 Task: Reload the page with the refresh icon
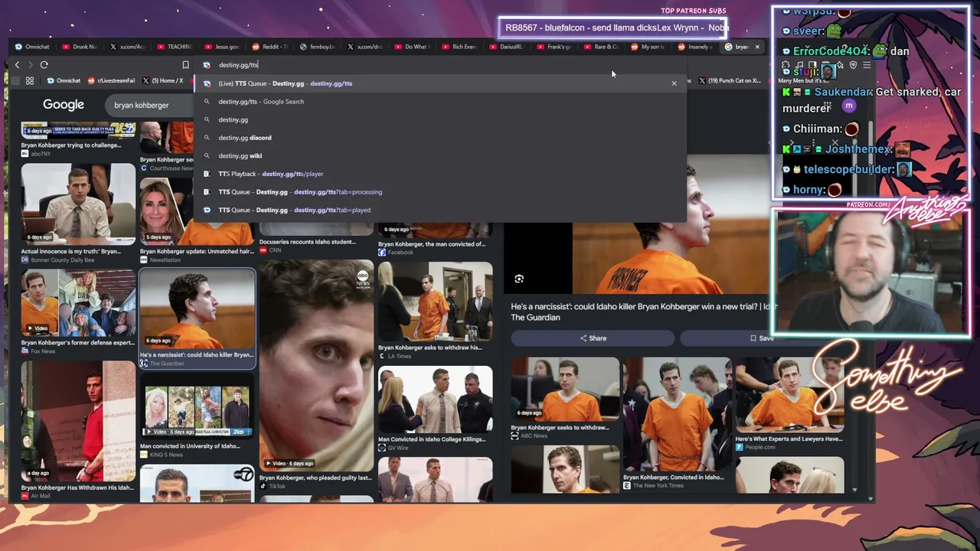(44, 65)
